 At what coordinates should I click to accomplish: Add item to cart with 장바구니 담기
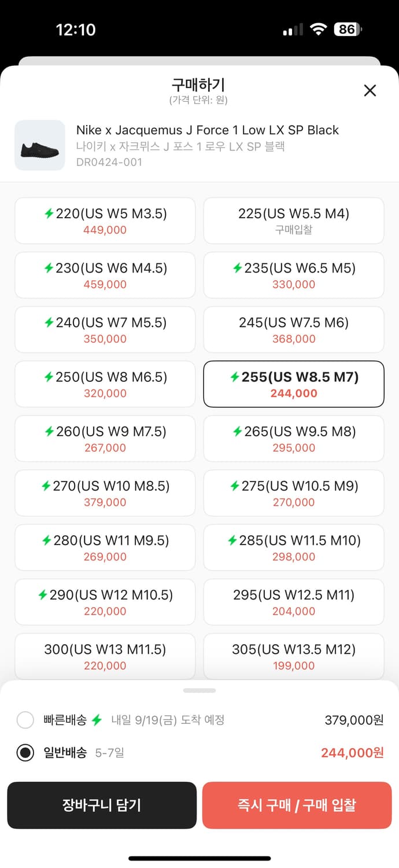pos(102,805)
